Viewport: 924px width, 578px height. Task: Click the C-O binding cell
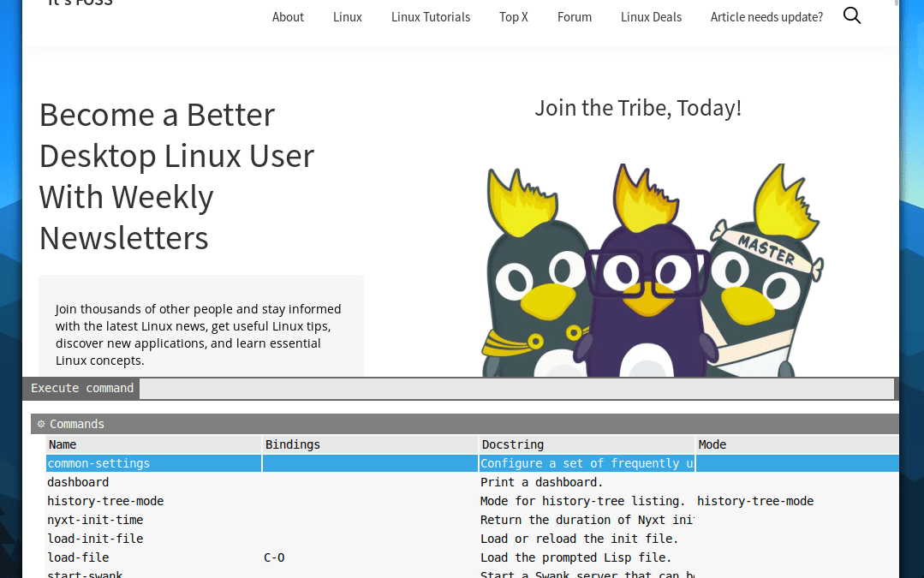[x=274, y=557]
